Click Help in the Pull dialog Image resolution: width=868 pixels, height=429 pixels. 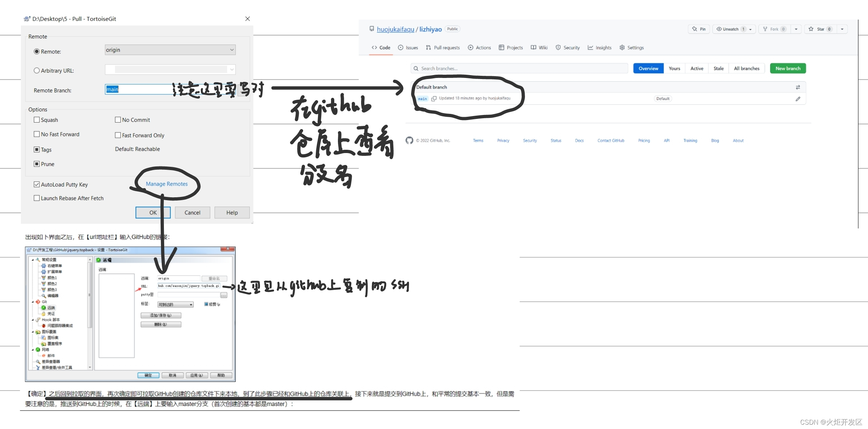click(x=232, y=213)
